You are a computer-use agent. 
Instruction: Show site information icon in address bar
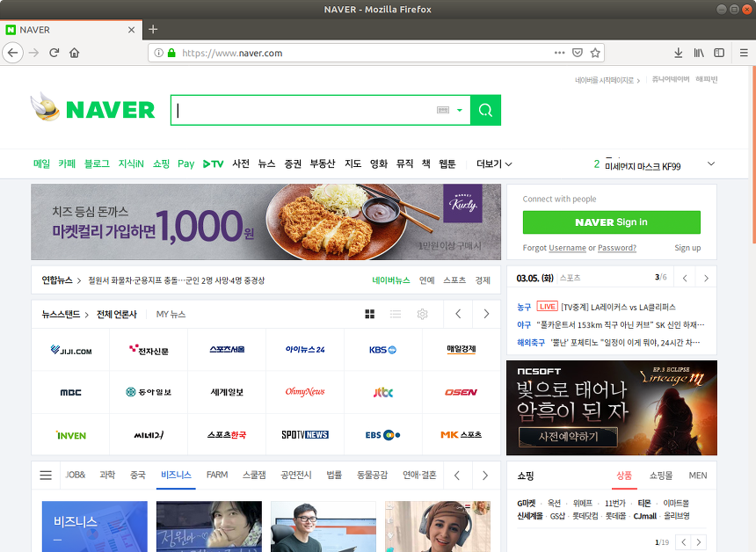(x=158, y=53)
